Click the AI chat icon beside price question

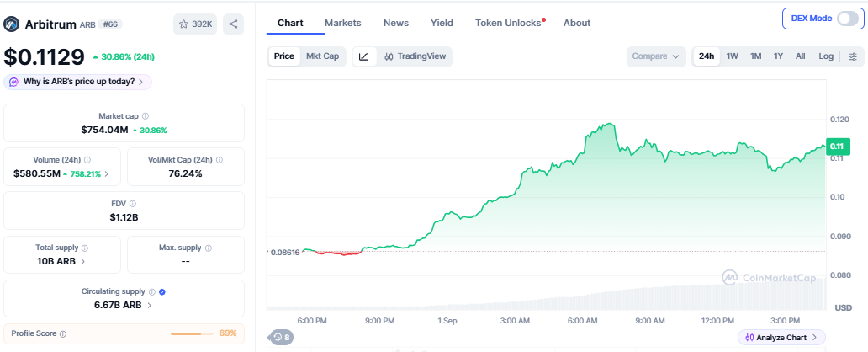[13, 82]
